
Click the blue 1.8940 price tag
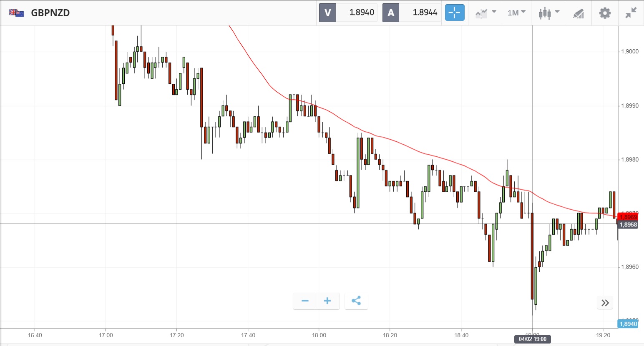coord(628,324)
